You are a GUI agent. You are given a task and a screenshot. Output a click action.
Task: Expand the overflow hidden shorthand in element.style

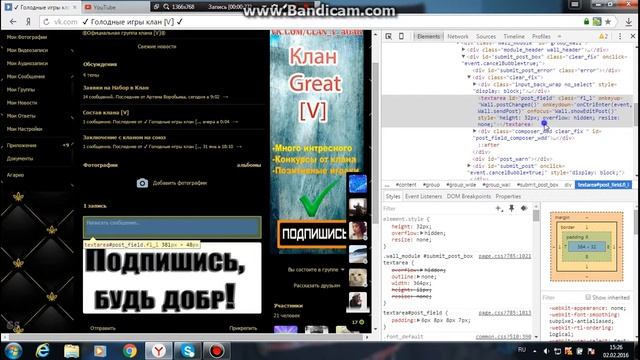(422, 233)
